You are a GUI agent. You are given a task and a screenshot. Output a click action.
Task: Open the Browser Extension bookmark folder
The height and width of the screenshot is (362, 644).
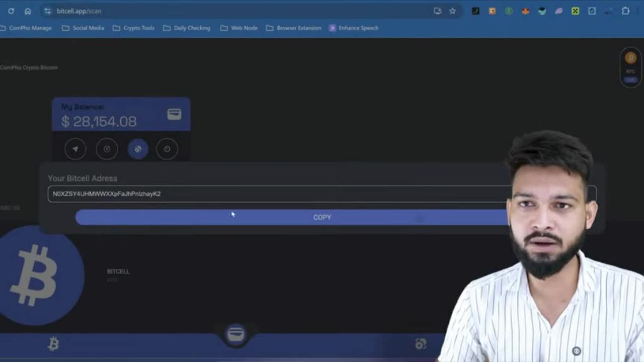294,28
